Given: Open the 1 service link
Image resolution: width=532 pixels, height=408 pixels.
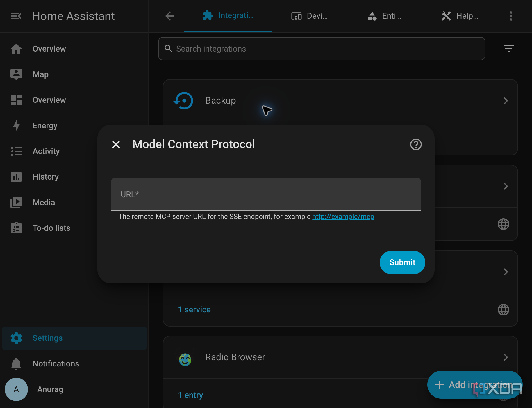Looking at the screenshot, I should (194, 310).
